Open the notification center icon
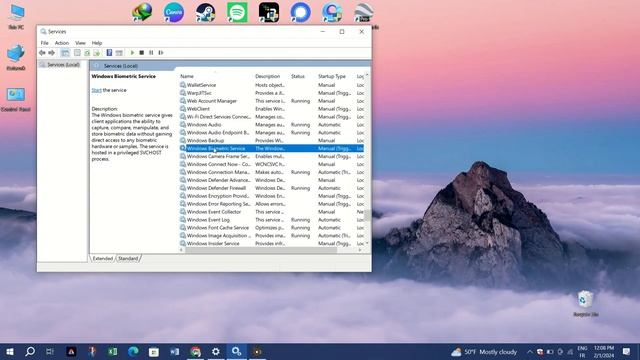The height and width of the screenshot is (360, 640). coord(626,351)
